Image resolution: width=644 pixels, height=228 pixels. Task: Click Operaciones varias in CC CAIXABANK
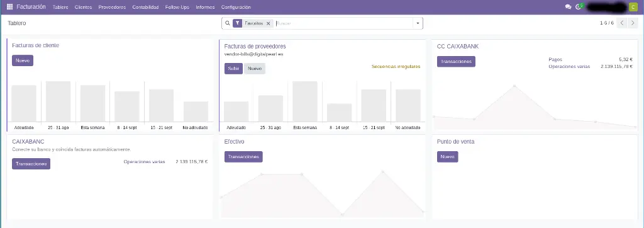click(x=569, y=66)
